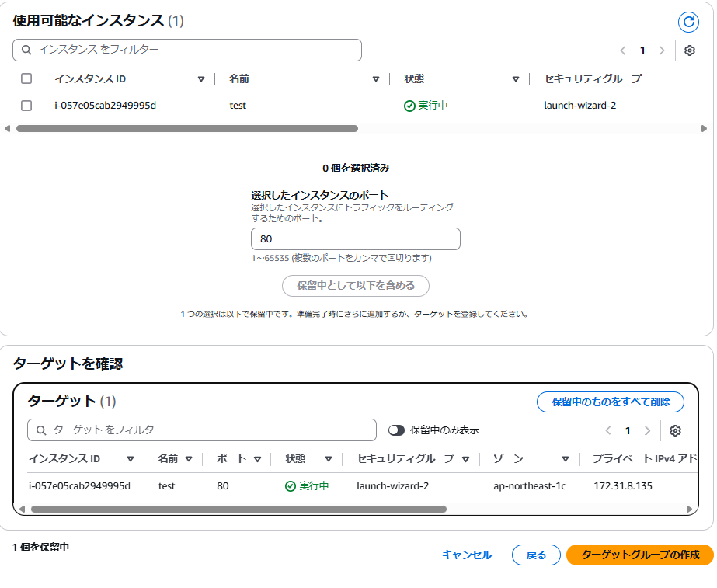Screen dimensions: 717x588
Task: Sort targets by ゾーン column
Action: pyautogui.click(x=566, y=459)
